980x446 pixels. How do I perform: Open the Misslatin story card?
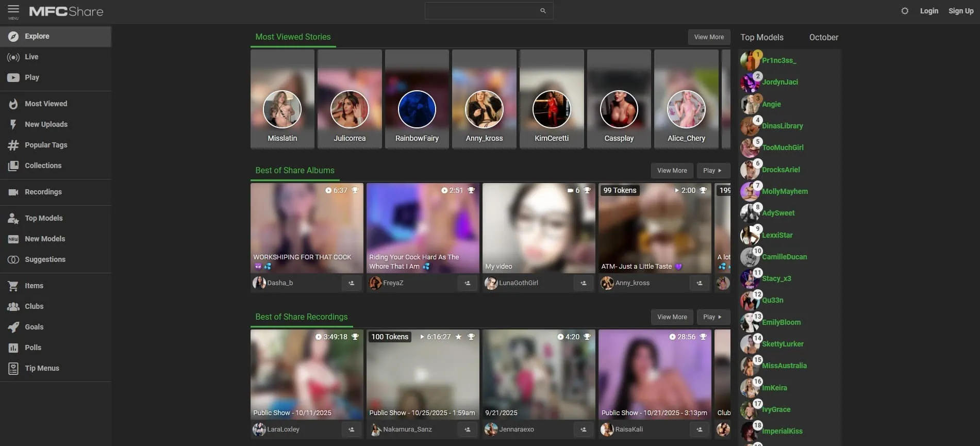[x=283, y=99]
